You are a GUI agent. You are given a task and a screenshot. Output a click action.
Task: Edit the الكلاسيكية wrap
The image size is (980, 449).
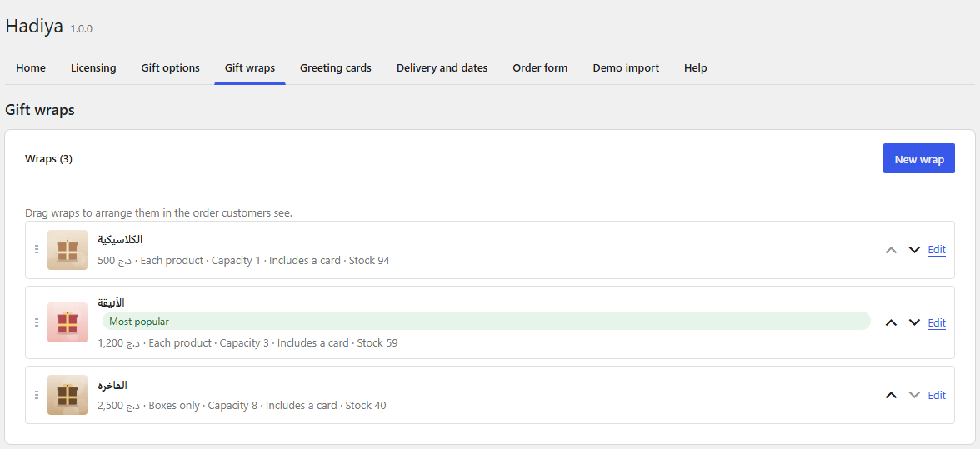(x=937, y=250)
